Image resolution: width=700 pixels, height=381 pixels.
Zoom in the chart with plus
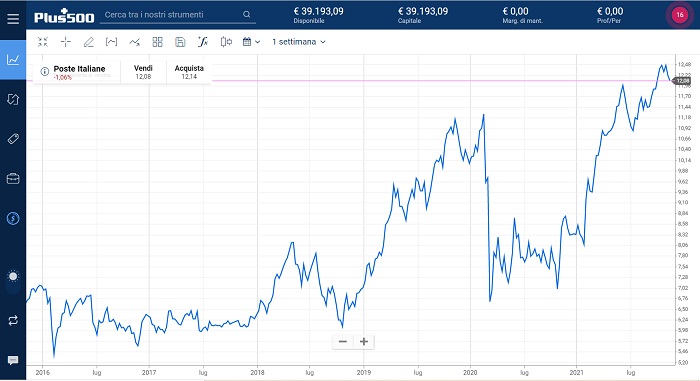(x=364, y=342)
